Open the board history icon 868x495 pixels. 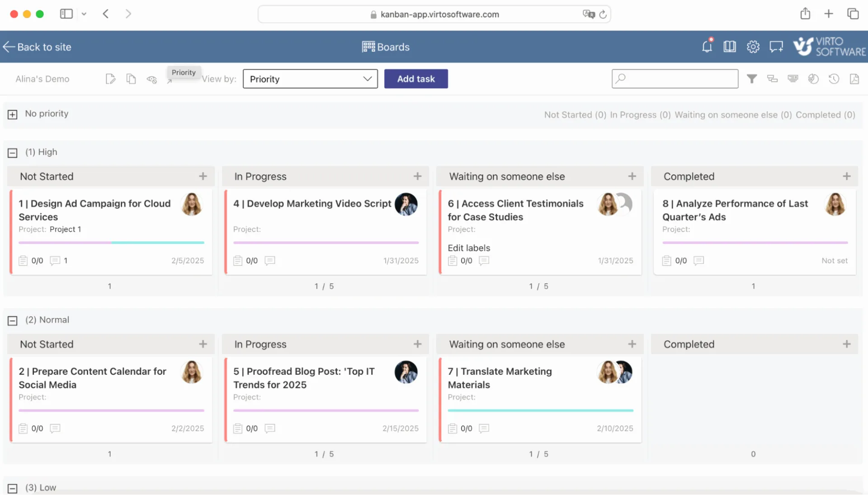coord(834,79)
